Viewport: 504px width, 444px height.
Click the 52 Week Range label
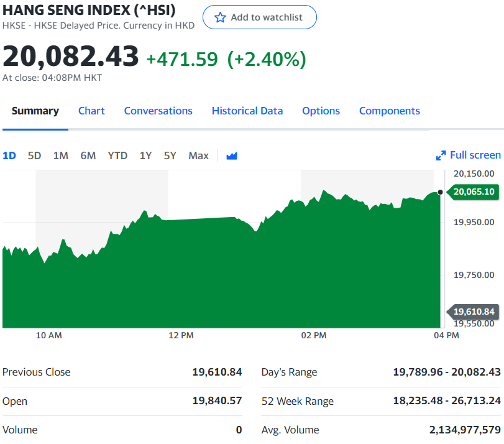coord(298,401)
